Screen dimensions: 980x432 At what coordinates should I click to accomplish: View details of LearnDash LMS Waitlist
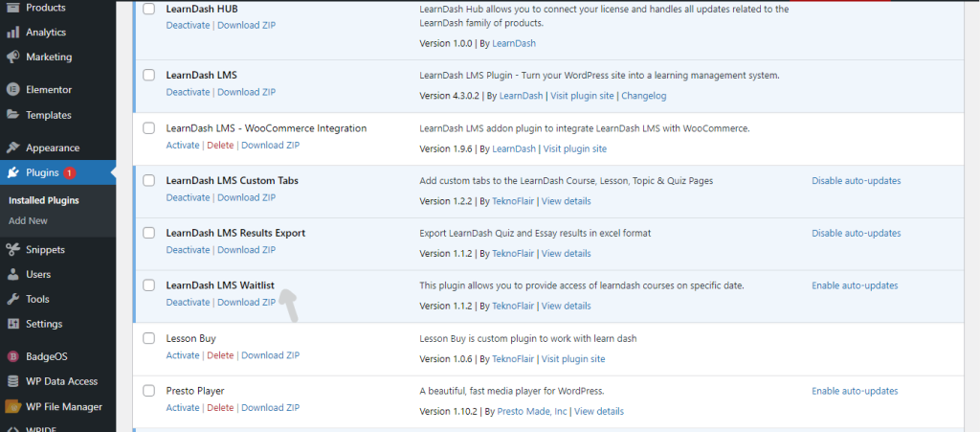pyautogui.click(x=567, y=307)
